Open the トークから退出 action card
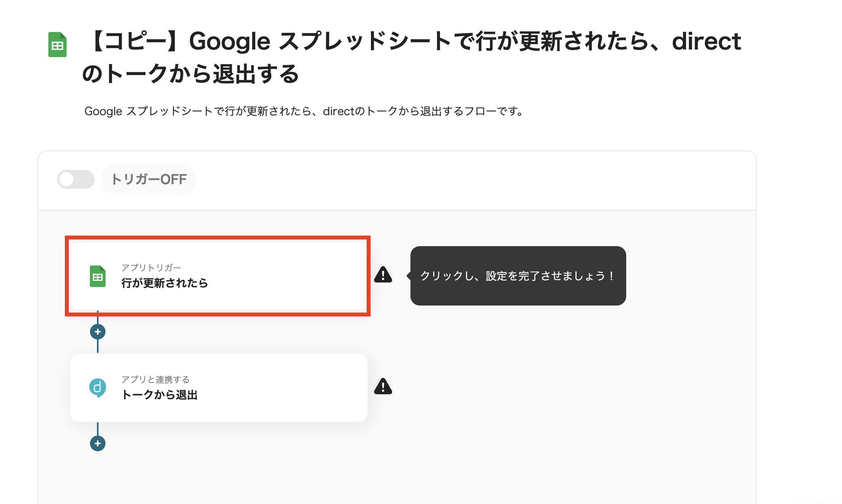The width and height of the screenshot is (842, 504). point(219,388)
